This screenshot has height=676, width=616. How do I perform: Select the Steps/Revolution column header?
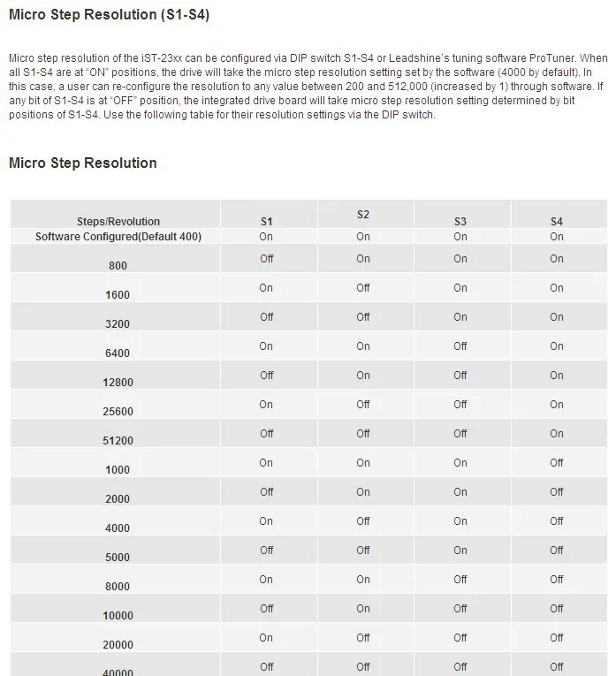(118, 222)
